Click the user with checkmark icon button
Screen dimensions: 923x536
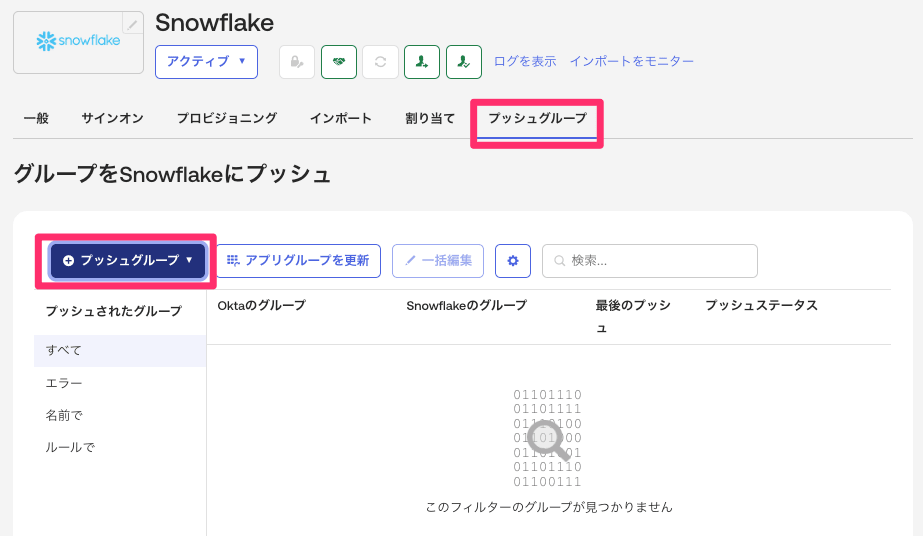coord(464,62)
